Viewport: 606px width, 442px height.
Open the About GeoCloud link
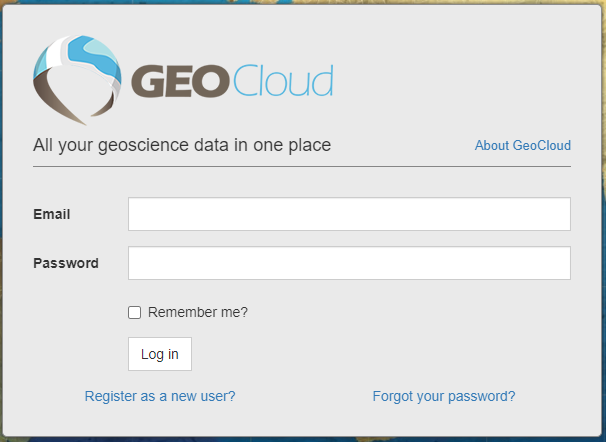pos(522,146)
